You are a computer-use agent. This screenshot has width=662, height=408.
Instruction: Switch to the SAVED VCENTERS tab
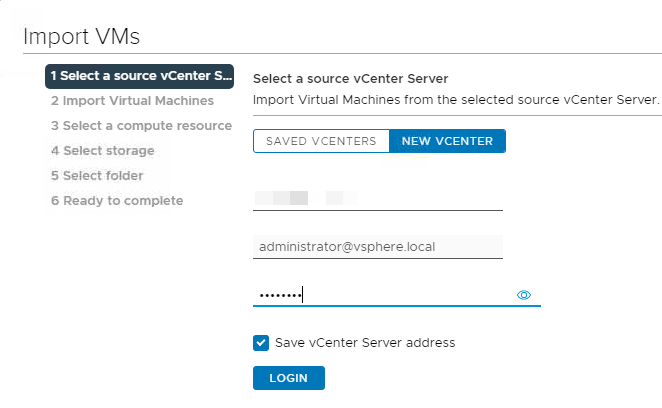(321, 141)
